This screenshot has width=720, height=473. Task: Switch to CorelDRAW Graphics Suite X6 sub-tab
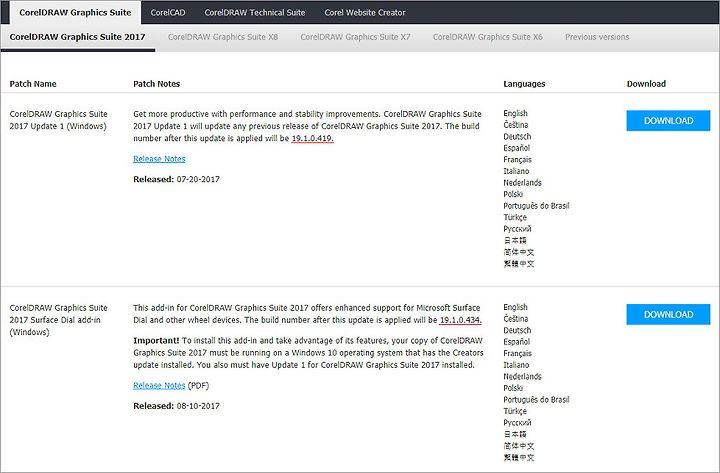tap(488, 37)
